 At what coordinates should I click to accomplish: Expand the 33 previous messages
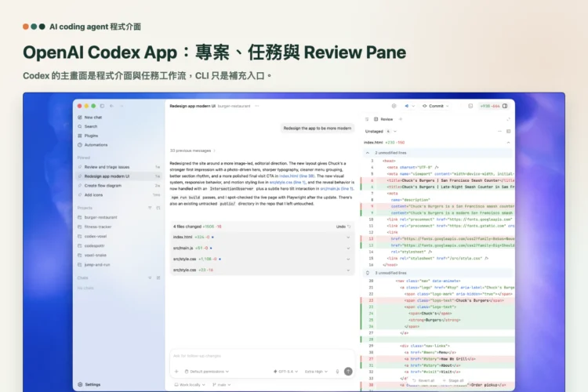193,151
